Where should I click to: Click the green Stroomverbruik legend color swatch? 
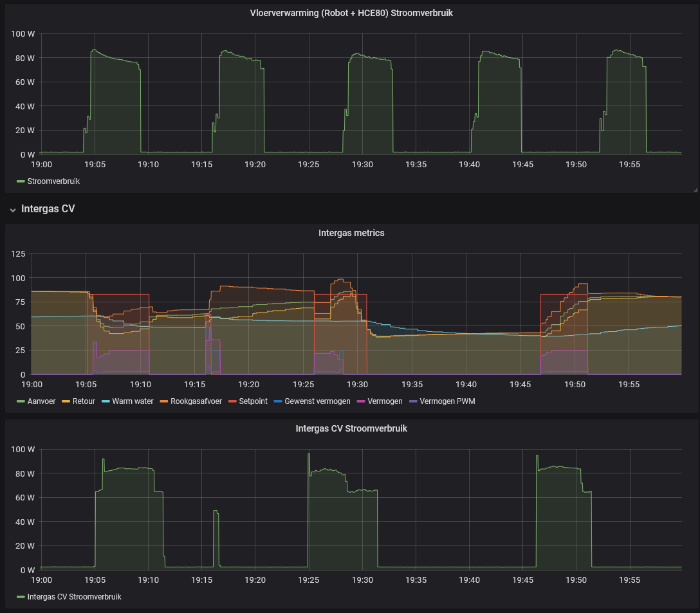(21, 181)
